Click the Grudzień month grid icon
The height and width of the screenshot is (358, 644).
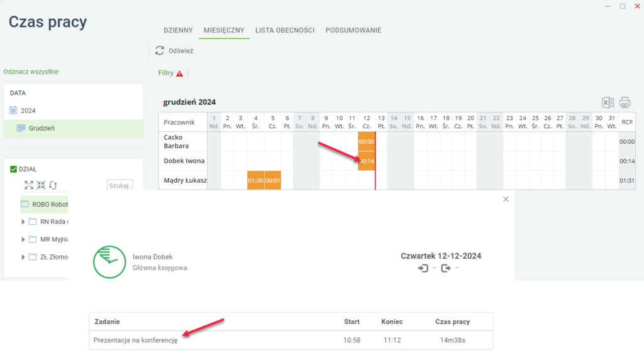tap(21, 128)
